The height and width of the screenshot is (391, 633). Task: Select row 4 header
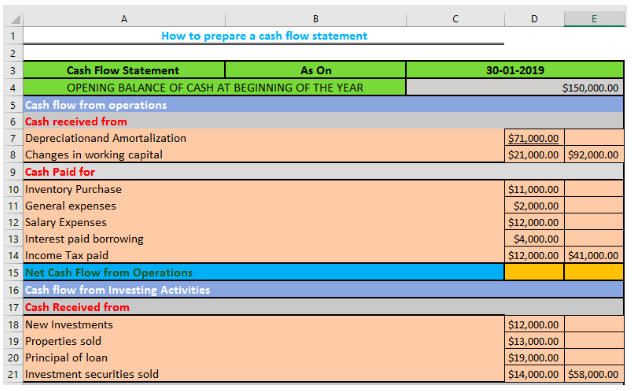tap(13, 88)
